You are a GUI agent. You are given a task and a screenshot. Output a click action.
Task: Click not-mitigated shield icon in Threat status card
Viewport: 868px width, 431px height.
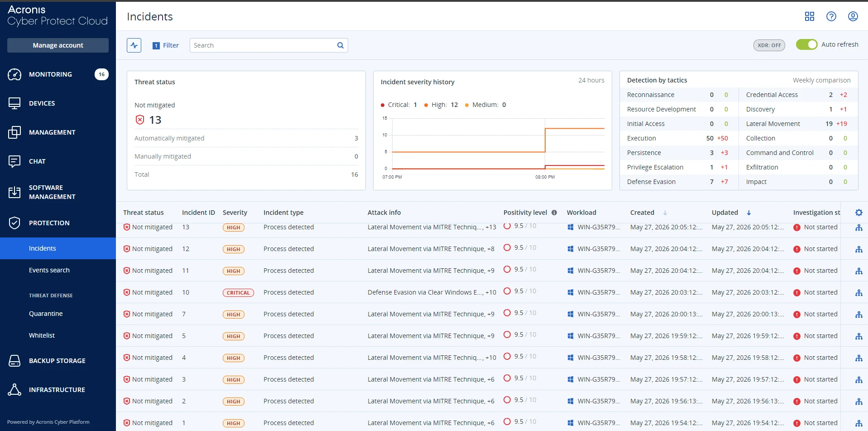(140, 120)
